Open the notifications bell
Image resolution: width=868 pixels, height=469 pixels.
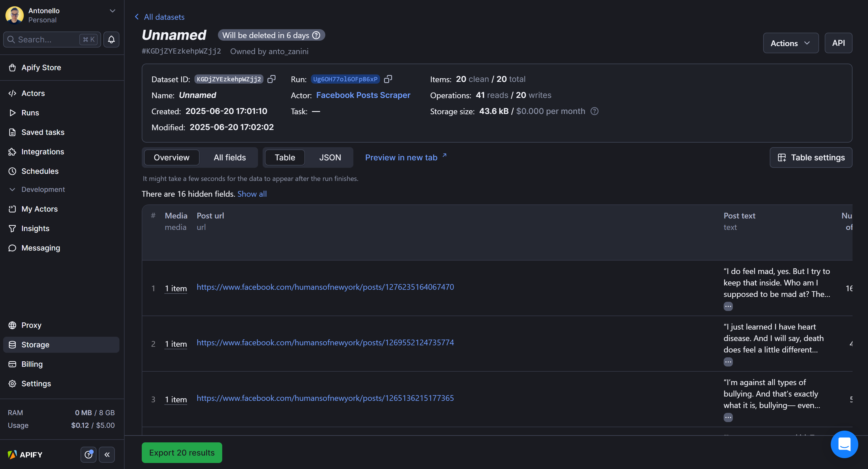pos(111,40)
